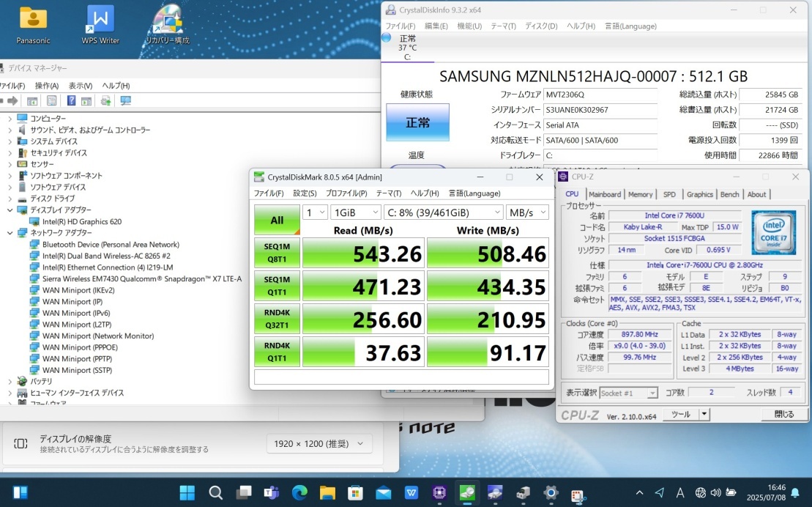Switch to Bench tab in CPU-Z
Viewport: 812px width, 507px height.
pos(730,194)
